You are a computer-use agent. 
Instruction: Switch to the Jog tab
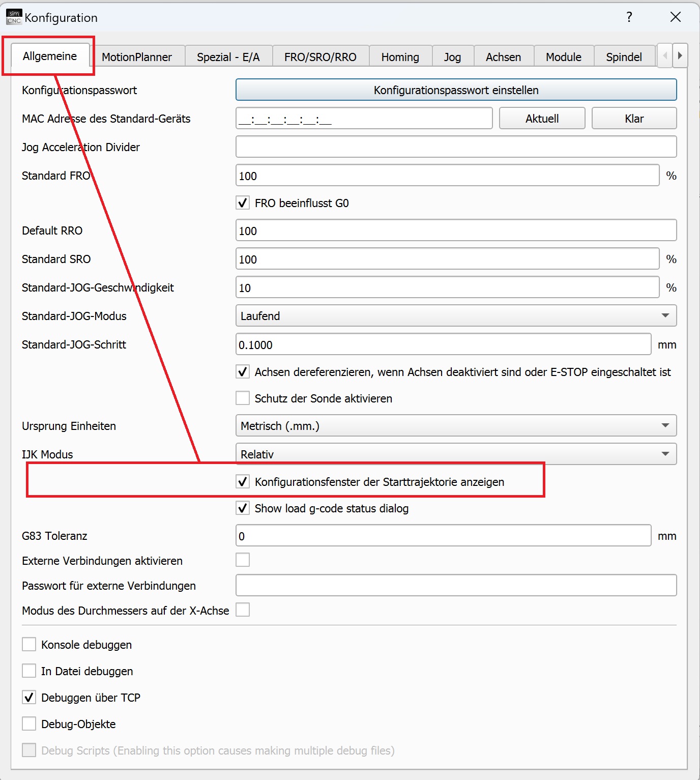tap(453, 57)
